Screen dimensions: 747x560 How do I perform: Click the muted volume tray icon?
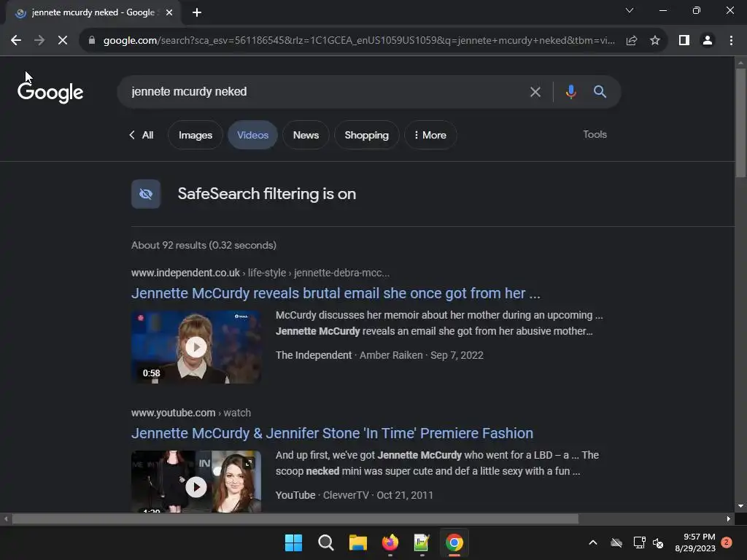[x=658, y=542]
